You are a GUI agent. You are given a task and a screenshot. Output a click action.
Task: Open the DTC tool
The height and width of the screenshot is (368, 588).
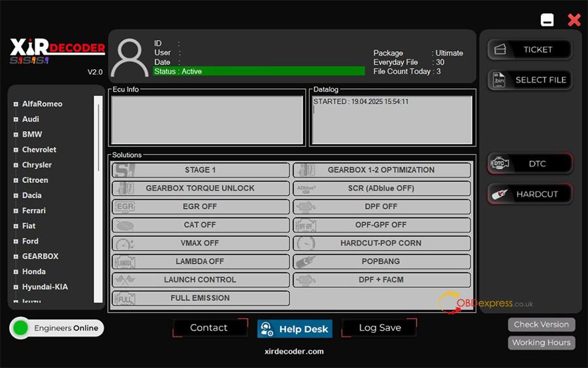530,163
